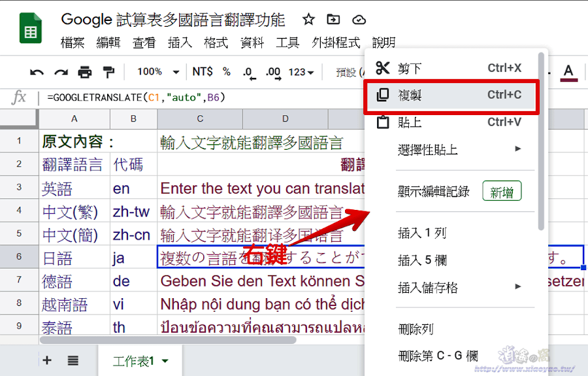
Task: Select 刪除列 option
Action: 416,330
